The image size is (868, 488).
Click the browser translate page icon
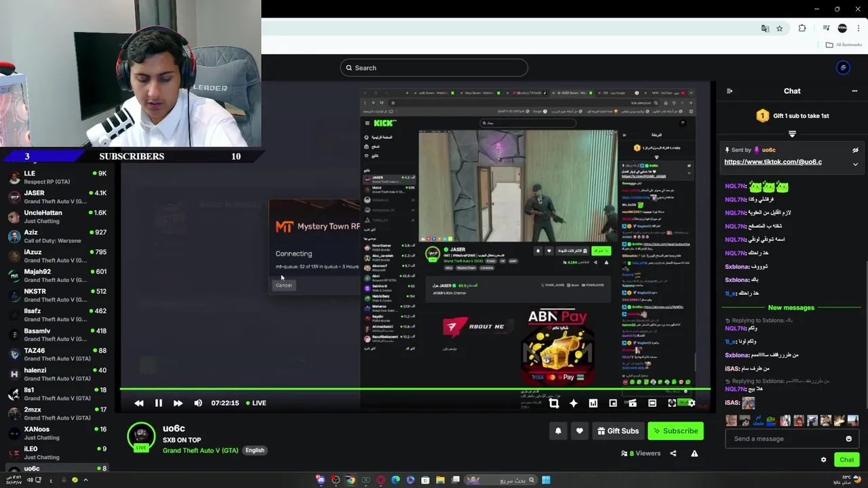tap(765, 28)
